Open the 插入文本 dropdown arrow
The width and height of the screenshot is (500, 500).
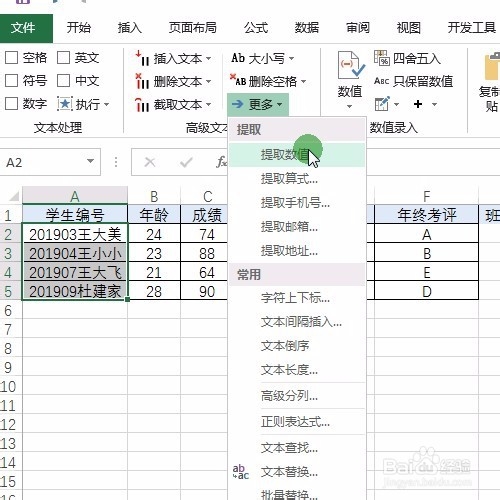pos(209,59)
